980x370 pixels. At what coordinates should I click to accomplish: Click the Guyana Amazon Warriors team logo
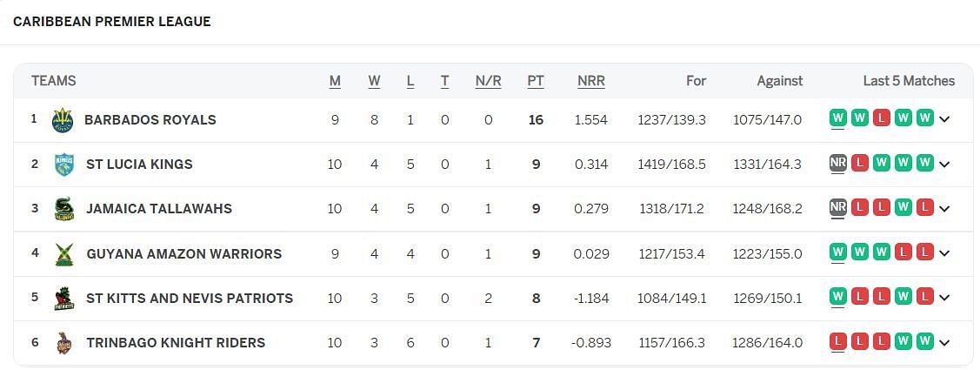click(x=63, y=254)
